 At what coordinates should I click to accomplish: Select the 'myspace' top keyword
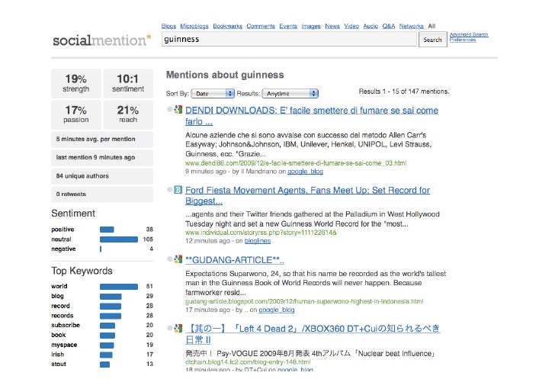[x=64, y=345]
